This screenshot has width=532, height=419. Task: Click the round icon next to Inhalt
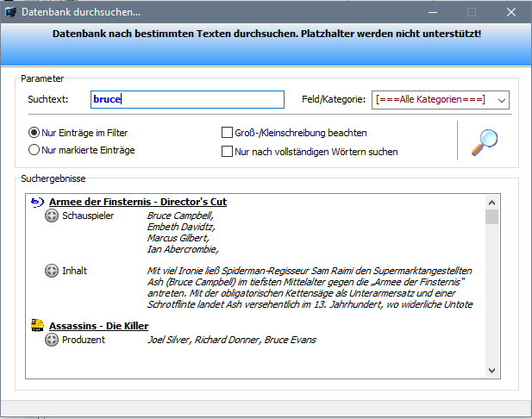pos(52,271)
